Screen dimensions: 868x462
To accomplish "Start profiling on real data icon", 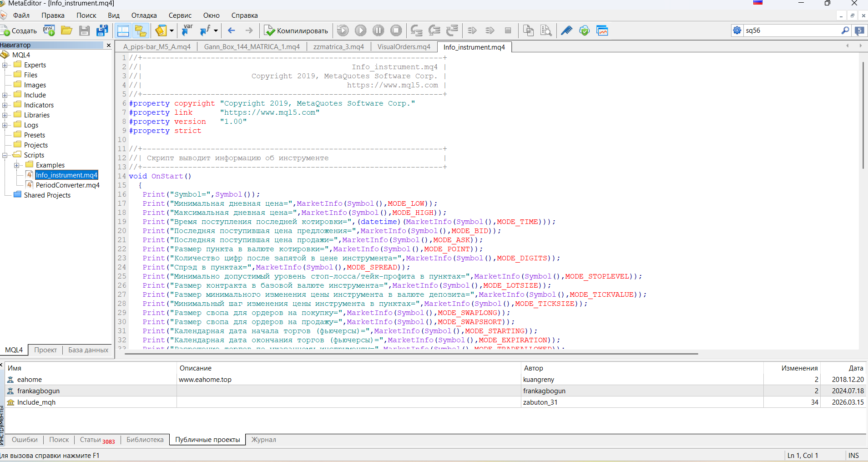I will 472,30.
